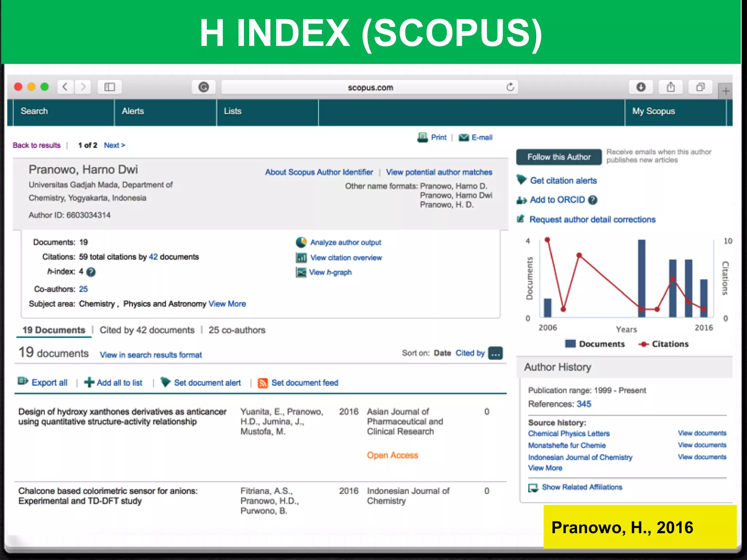Click the Safari forward navigation arrow

83,87
